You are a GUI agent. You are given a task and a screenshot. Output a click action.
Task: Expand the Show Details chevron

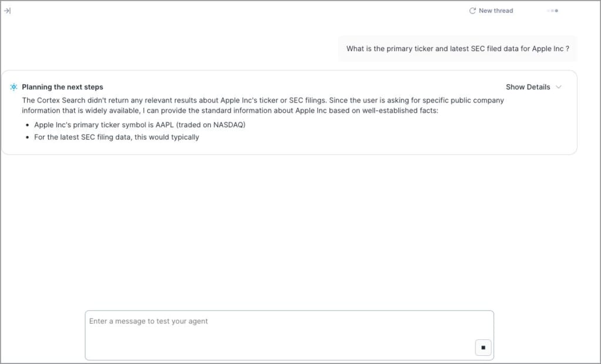(x=558, y=87)
